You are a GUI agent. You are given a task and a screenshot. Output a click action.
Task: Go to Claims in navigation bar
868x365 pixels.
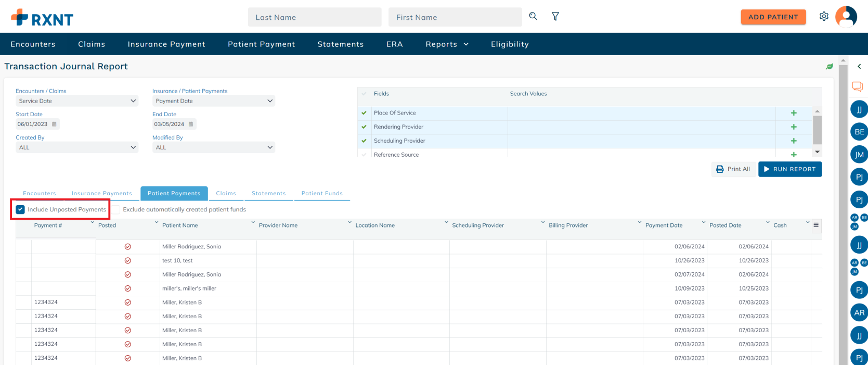pyautogui.click(x=92, y=44)
